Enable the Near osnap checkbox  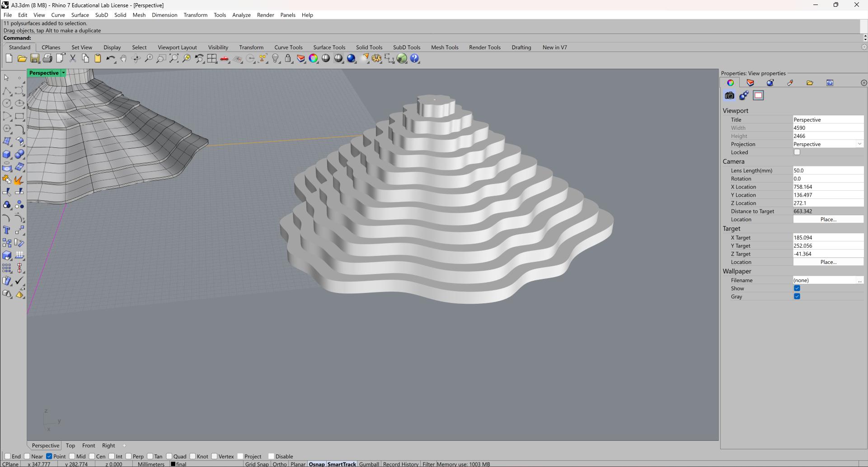pyautogui.click(x=27, y=456)
